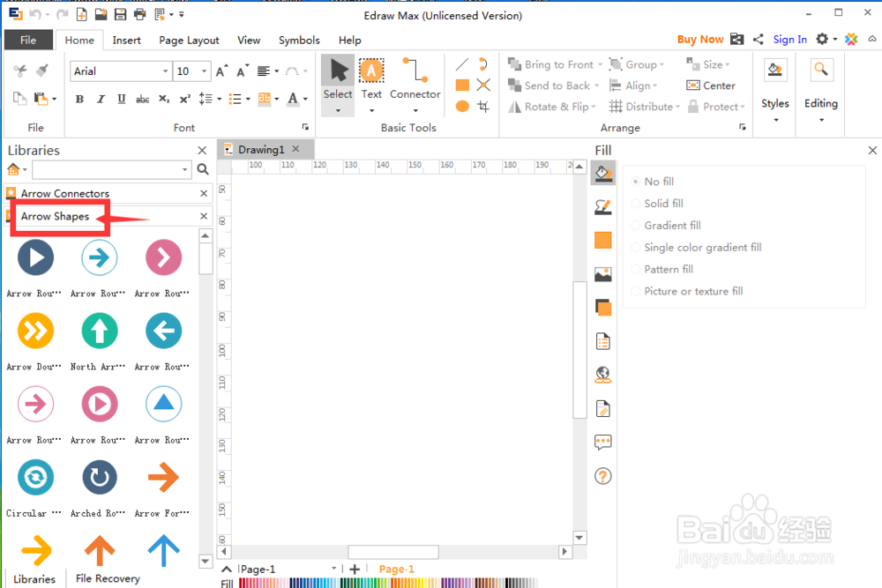Open the View ribbon tab
882x588 pixels.
249,40
